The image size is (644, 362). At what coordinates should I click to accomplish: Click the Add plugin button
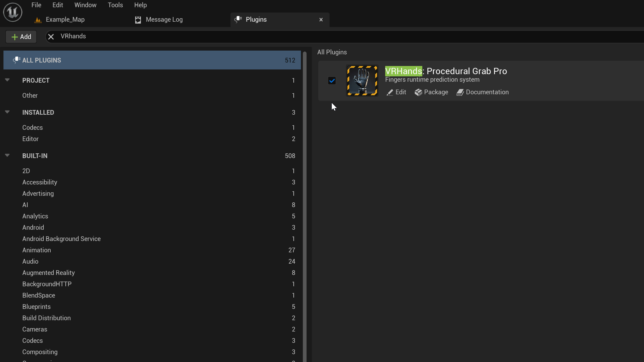21,37
